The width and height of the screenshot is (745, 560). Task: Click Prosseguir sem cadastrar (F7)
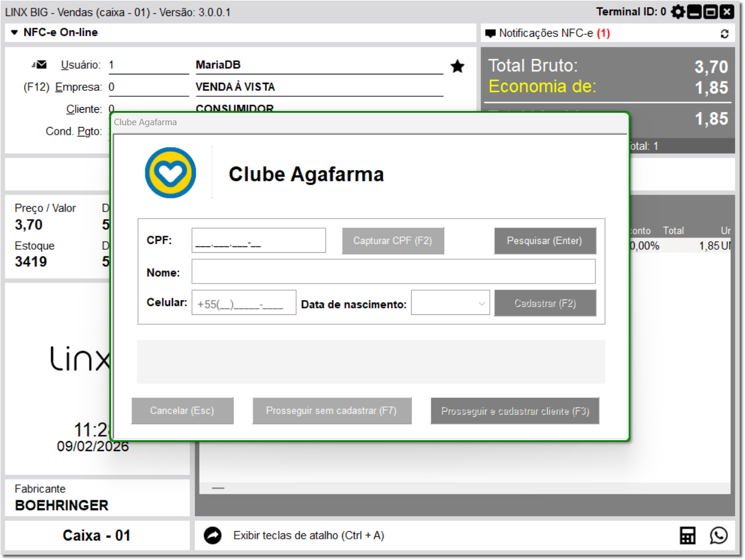click(331, 411)
